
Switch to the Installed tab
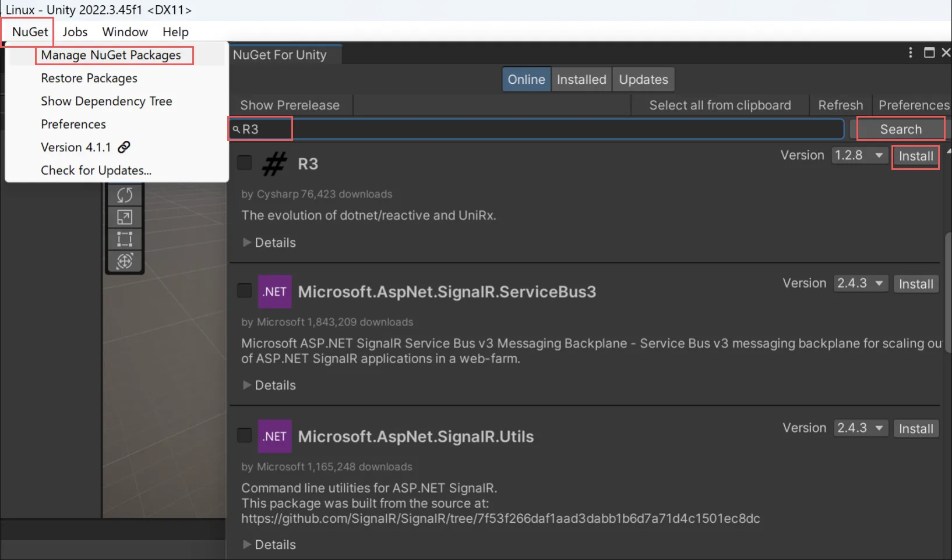[581, 80]
